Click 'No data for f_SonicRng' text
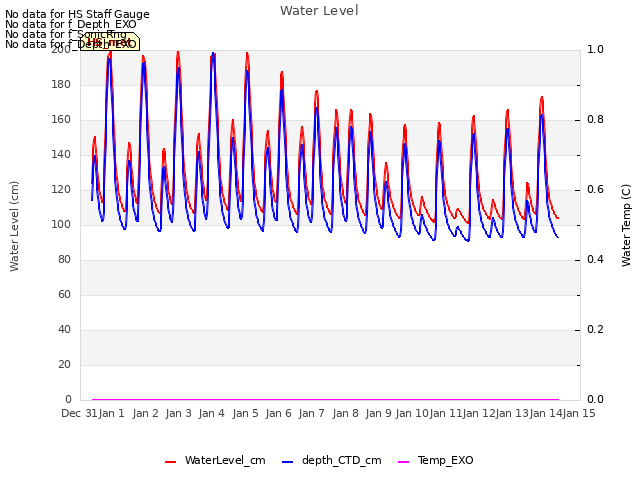This screenshot has width=640, height=480. click(x=66, y=34)
